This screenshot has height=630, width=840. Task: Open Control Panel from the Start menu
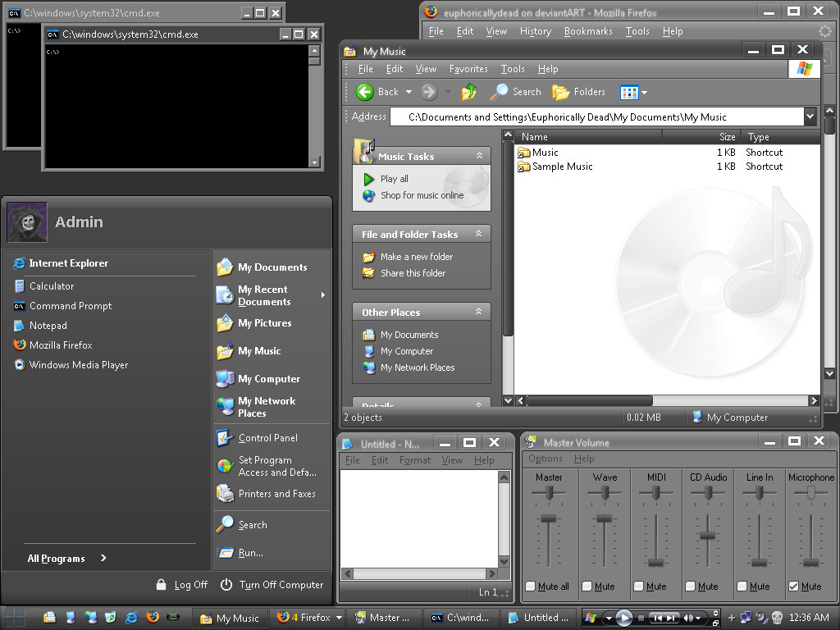(257, 438)
